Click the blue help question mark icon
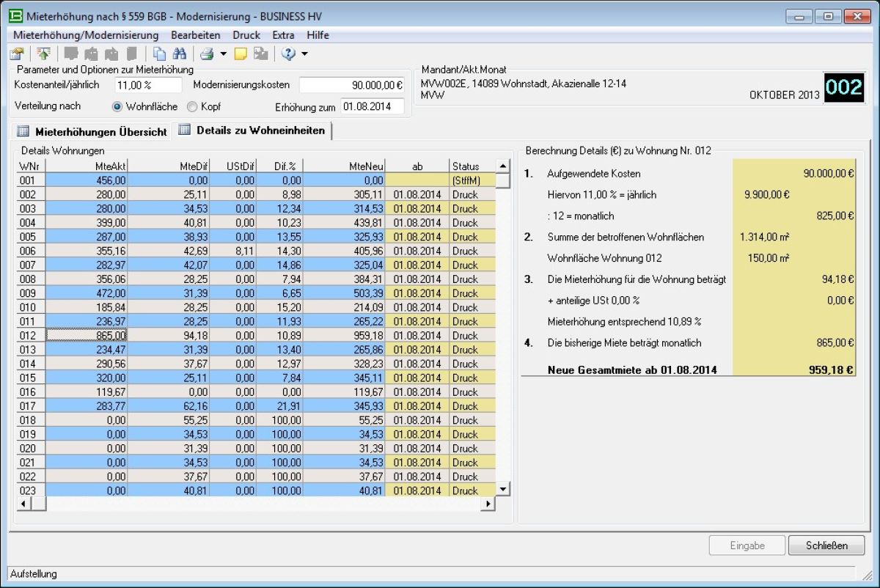Viewport: 880px width, 588px height. tap(288, 54)
